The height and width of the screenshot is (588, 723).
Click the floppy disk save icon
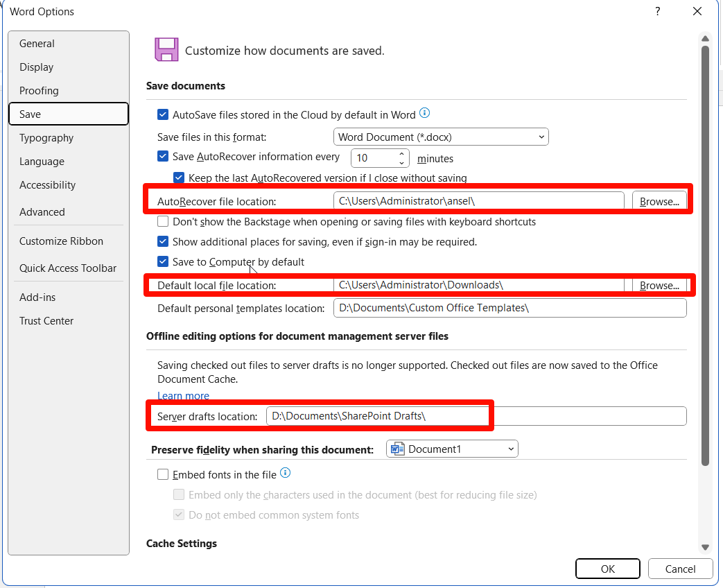166,49
